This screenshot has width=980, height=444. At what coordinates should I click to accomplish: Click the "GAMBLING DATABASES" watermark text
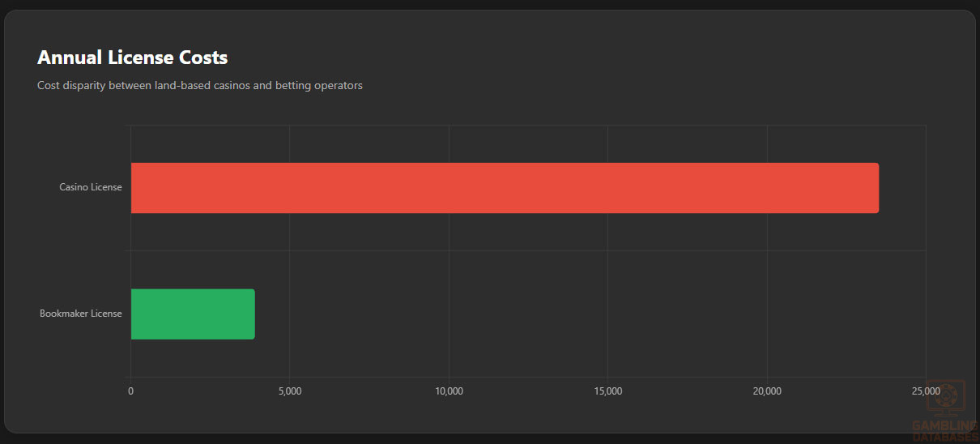point(944,430)
